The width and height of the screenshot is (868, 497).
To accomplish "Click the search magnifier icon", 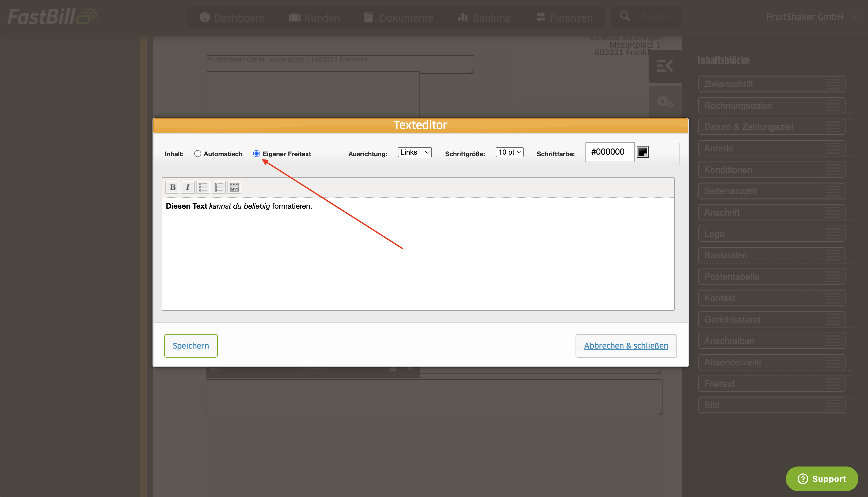I will coord(625,16).
